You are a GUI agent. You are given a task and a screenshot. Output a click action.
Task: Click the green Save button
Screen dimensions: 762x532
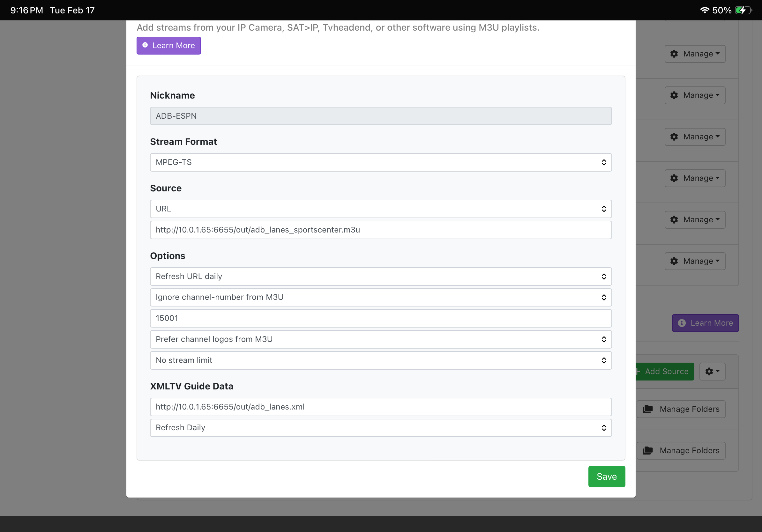(x=606, y=476)
